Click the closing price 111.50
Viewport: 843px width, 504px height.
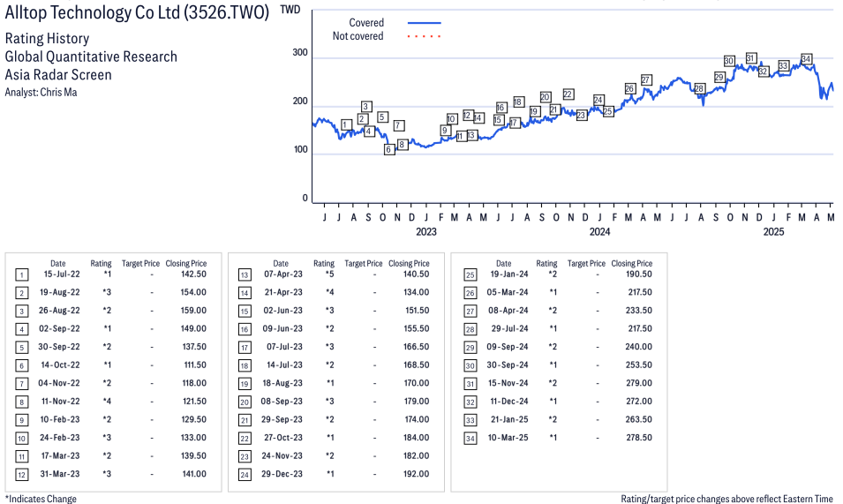coord(195,365)
